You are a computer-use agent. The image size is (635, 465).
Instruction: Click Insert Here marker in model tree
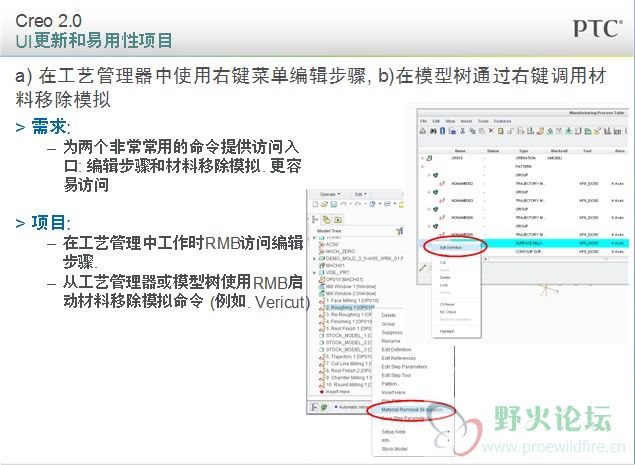click(x=337, y=392)
